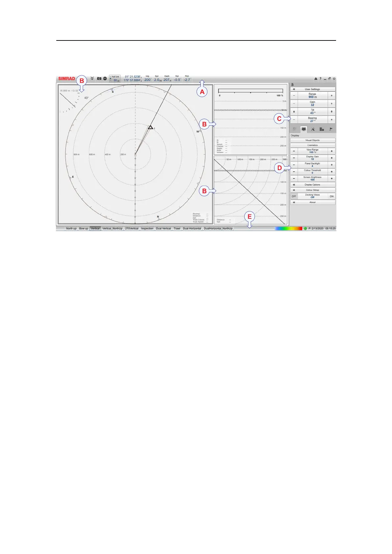Open the greyed Operation menu icon
Screen dimensions: 392x554
pos(295,129)
